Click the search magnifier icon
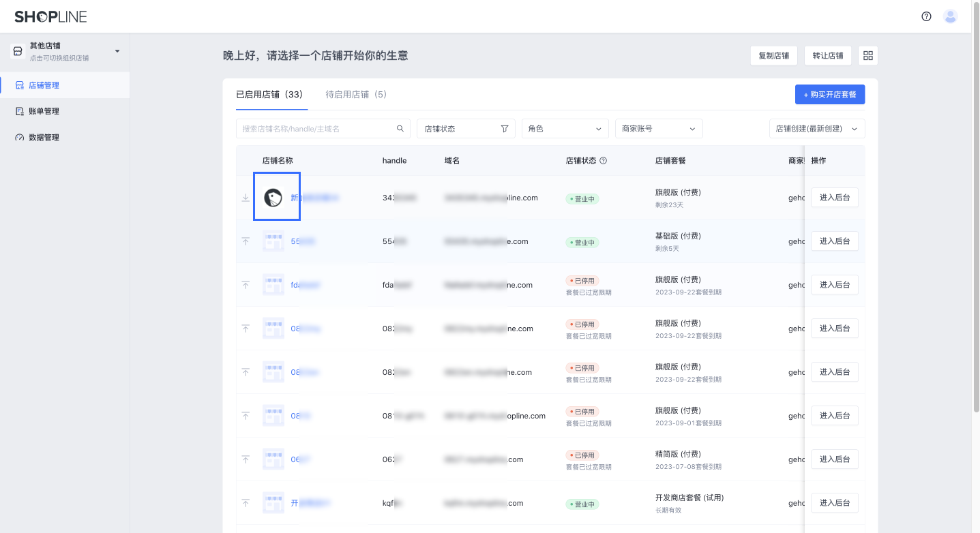Screen dimensions: 980x533 pos(400,128)
